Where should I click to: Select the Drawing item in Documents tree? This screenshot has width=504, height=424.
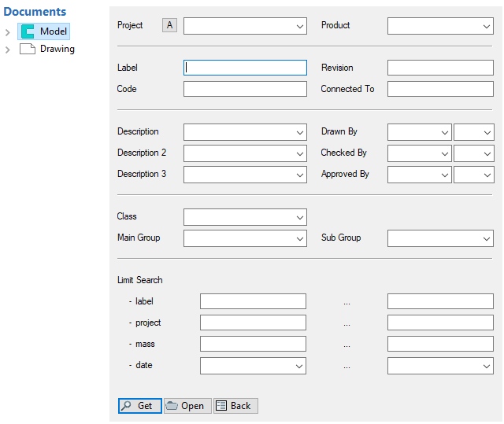click(x=57, y=49)
